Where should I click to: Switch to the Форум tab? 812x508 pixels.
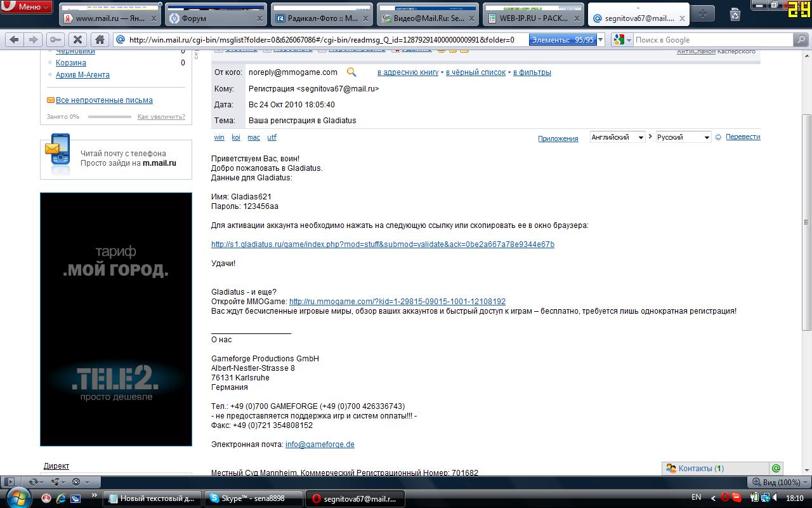pyautogui.click(x=216, y=13)
